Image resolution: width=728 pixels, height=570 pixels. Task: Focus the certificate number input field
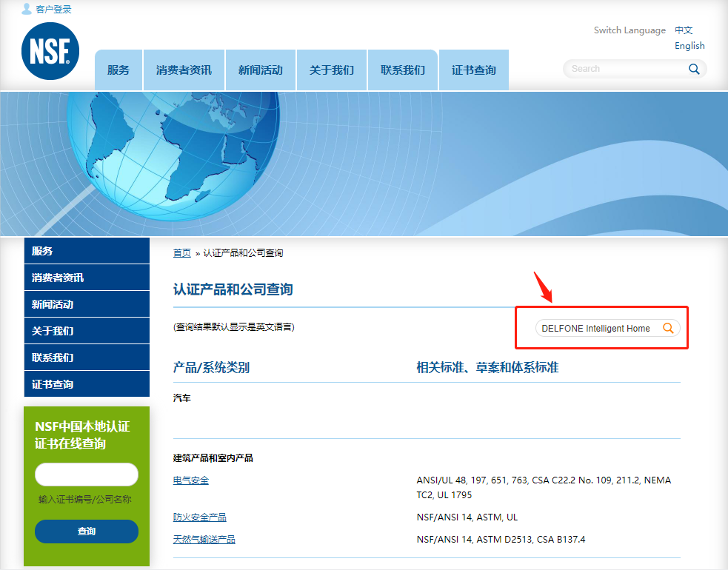pyautogui.click(x=87, y=475)
